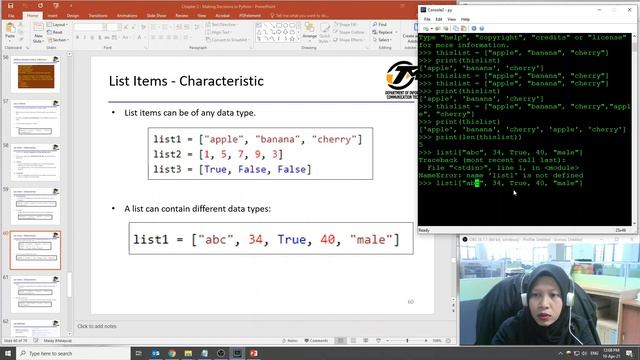Click Copy icon in Console2 toolbar

coord(456,29)
